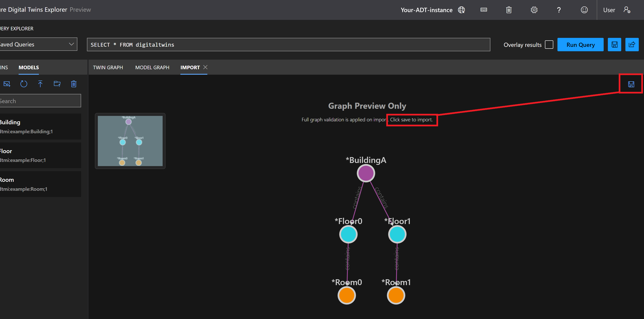Save the current query
644x319 pixels.
(x=615, y=44)
